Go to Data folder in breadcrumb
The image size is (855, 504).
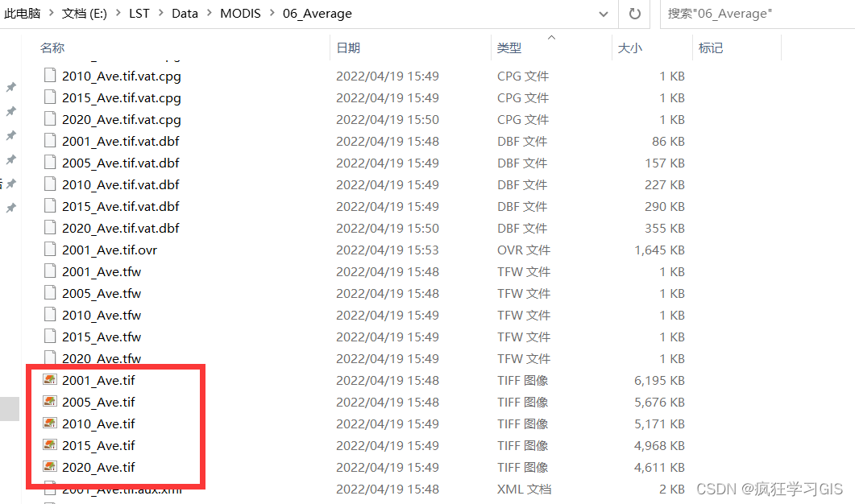(x=185, y=14)
